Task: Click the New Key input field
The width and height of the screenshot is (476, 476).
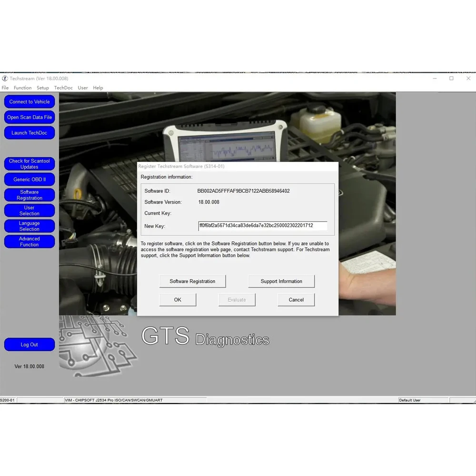Action: [x=263, y=226]
